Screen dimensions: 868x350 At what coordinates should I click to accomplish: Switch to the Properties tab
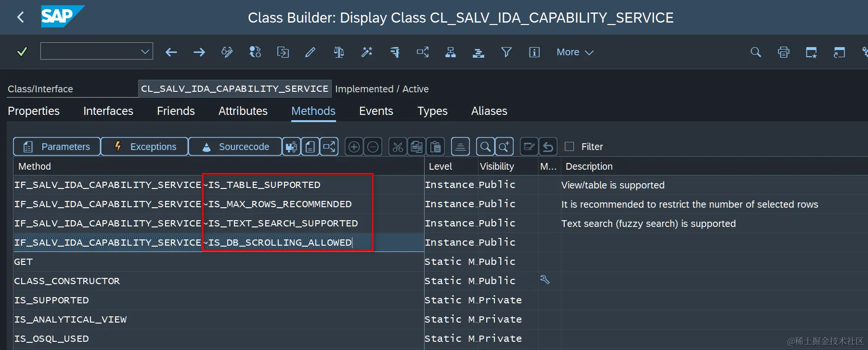point(34,111)
